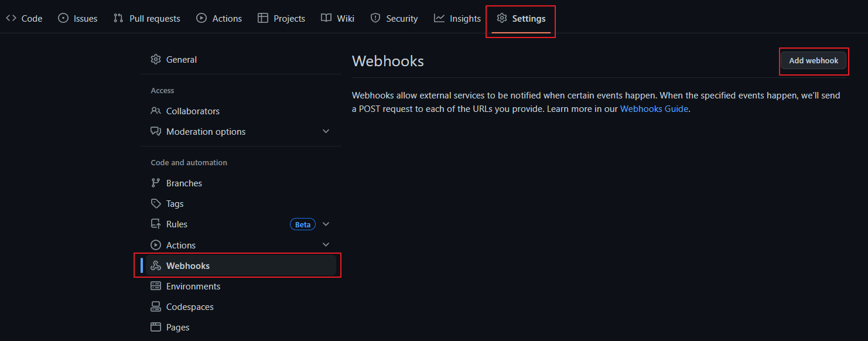Open the Actions settings in the sidebar

241,245
